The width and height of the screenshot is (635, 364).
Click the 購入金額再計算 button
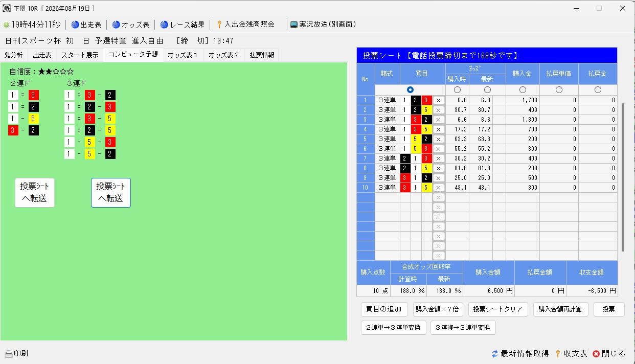pyautogui.click(x=560, y=309)
